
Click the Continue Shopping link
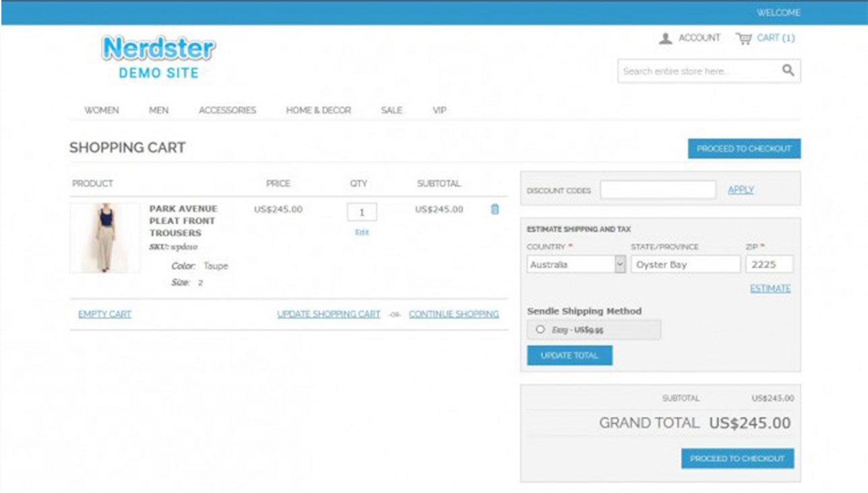[x=454, y=314]
